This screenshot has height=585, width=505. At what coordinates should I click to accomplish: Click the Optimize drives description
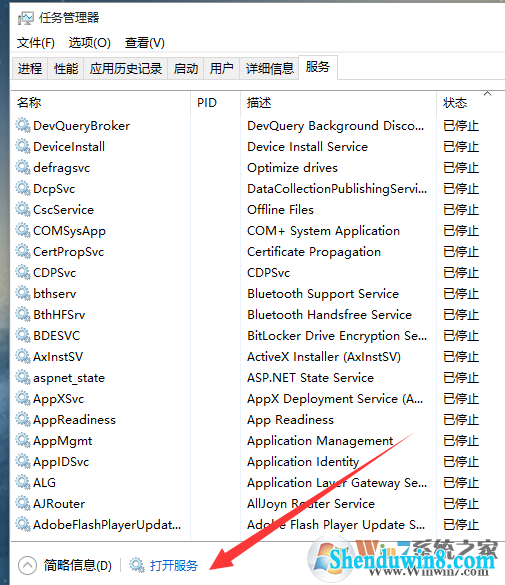click(x=292, y=168)
